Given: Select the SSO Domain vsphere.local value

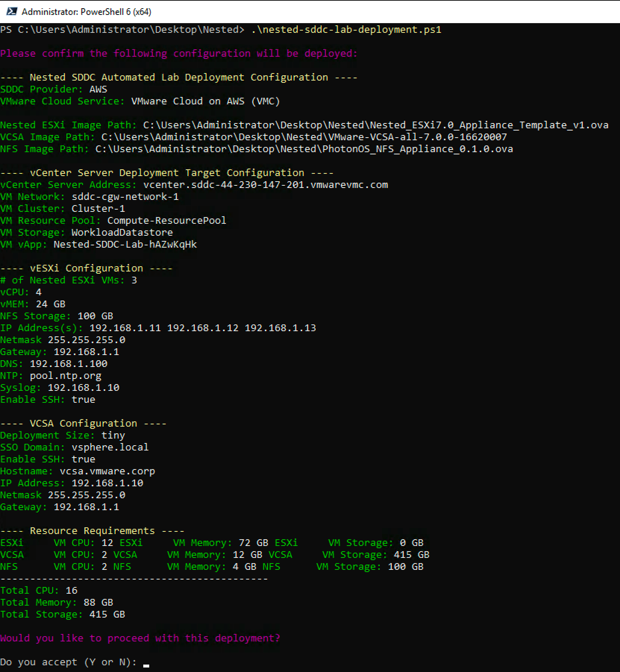Looking at the screenshot, I should tap(110, 447).
